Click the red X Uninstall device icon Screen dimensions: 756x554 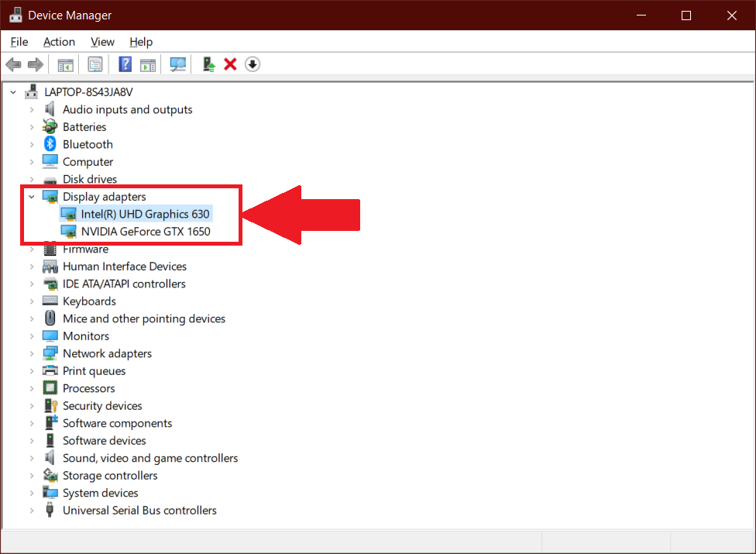(230, 64)
